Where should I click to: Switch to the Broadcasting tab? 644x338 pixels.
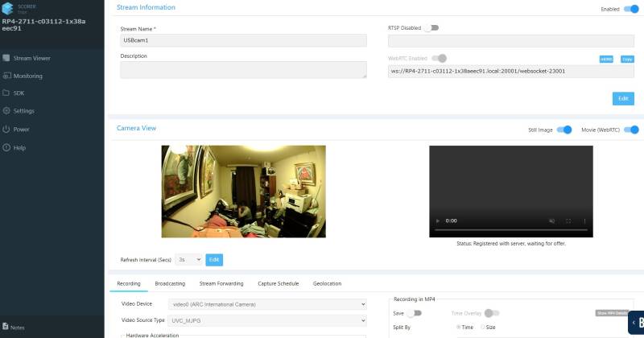coord(170,284)
